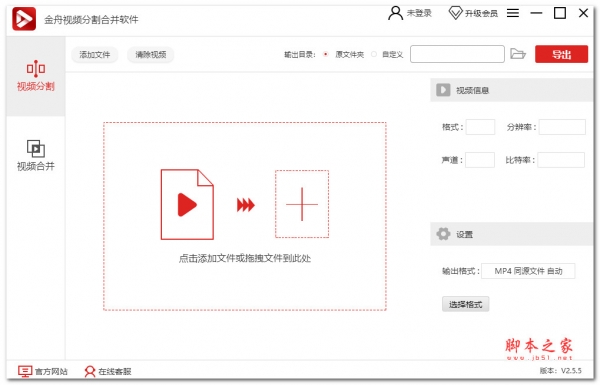
Task: Click the triple-arrow icon in drop zone
Action: pos(246,205)
